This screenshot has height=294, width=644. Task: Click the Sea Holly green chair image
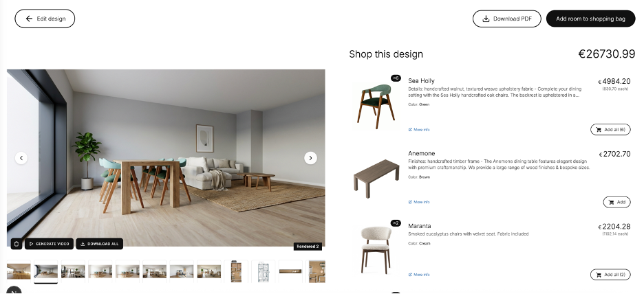click(376, 106)
